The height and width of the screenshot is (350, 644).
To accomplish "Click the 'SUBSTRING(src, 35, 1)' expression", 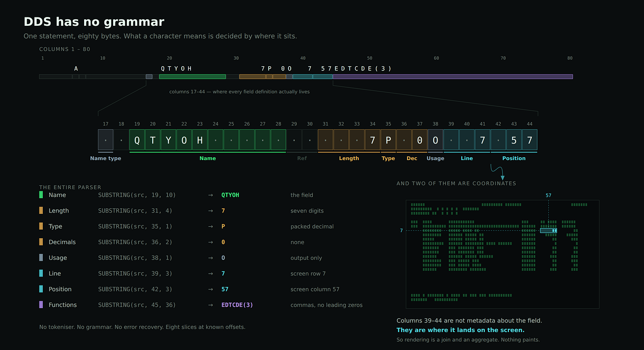I will point(135,226).
